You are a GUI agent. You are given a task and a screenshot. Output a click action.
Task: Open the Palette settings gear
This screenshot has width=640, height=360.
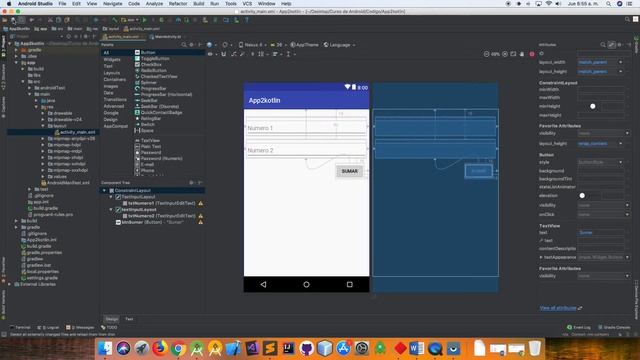191,44
